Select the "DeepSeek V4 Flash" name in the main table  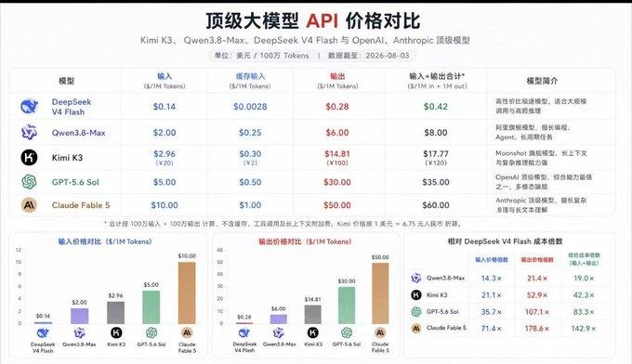[72, 107]
